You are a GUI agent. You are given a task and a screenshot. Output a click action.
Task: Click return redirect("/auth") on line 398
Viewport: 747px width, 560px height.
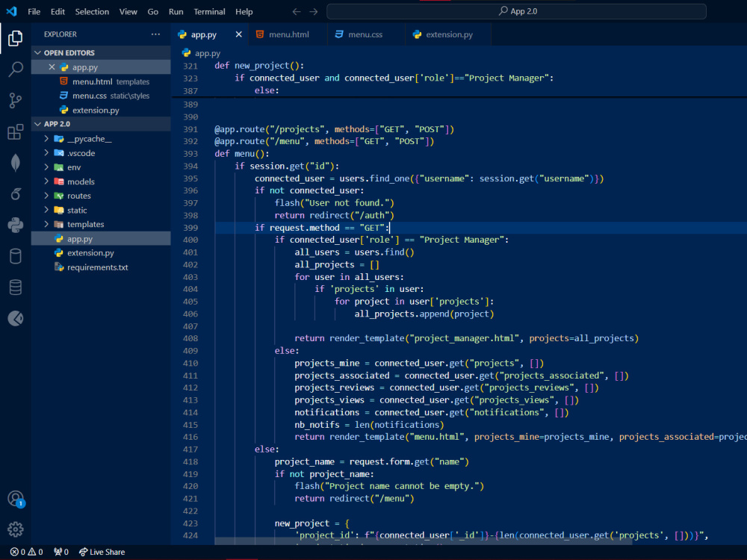pos(334,215)
